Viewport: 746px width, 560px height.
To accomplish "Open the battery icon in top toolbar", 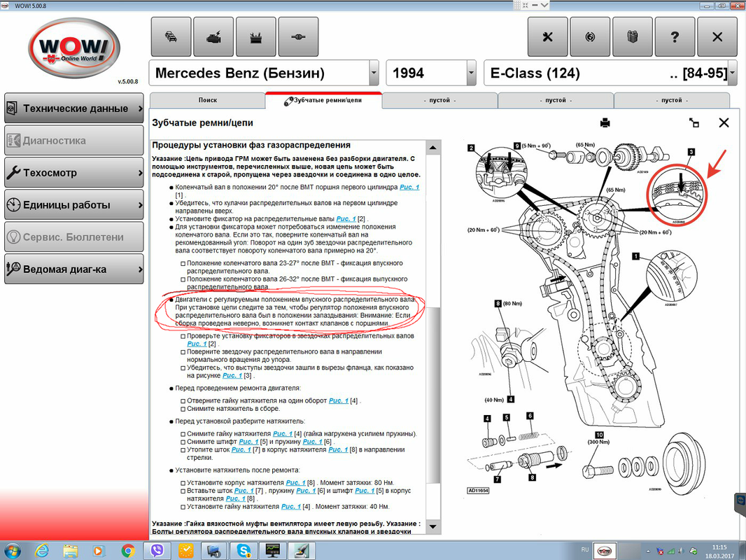I will pos(256,37).
